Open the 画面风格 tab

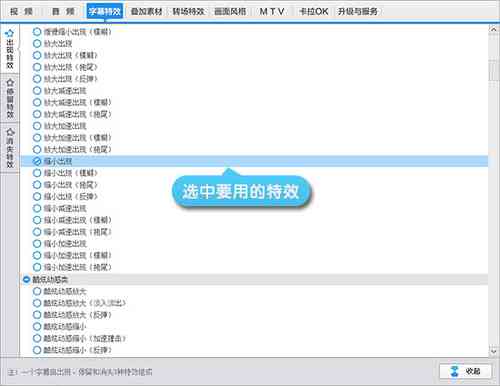[x=230, y=12]
